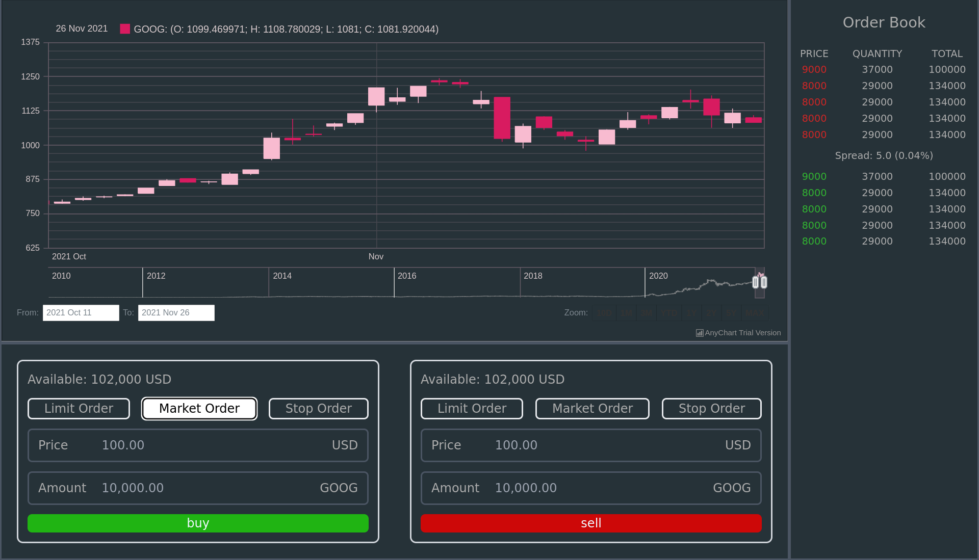Viewport: 979px width, 560px height.
Task: Switch to Stop Order in the buy panel
Action: click(318, 408)
